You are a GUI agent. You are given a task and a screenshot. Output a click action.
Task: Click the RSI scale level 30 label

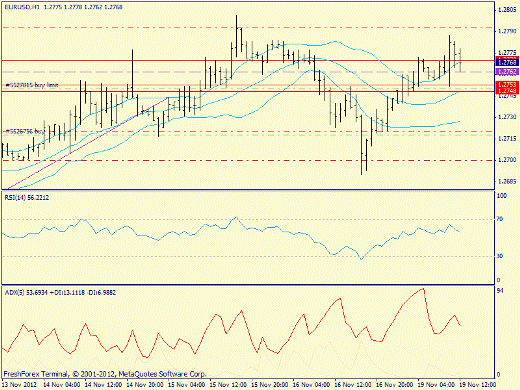point(500,256)
